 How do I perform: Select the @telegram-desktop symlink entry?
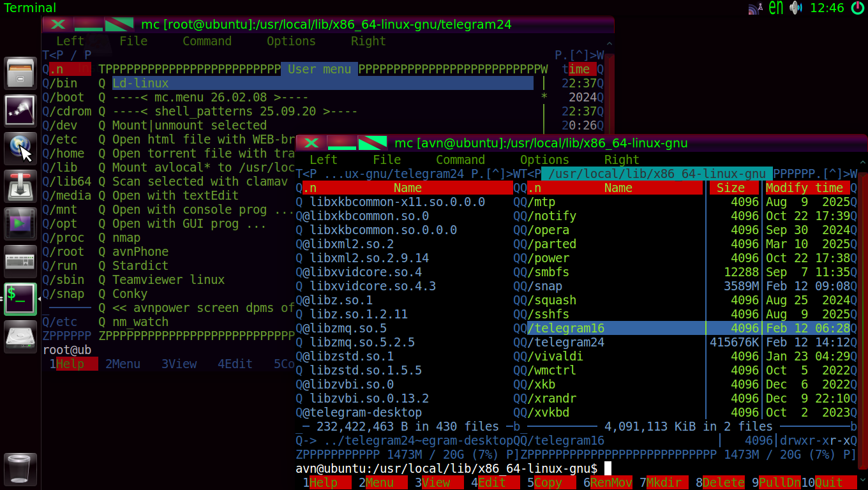[362, 412]
